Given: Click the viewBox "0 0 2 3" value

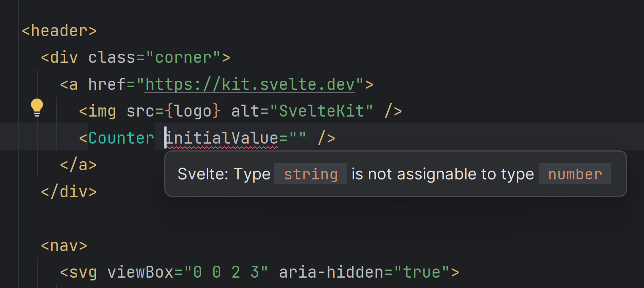Looking at the screenshot, I should [226, 272].
